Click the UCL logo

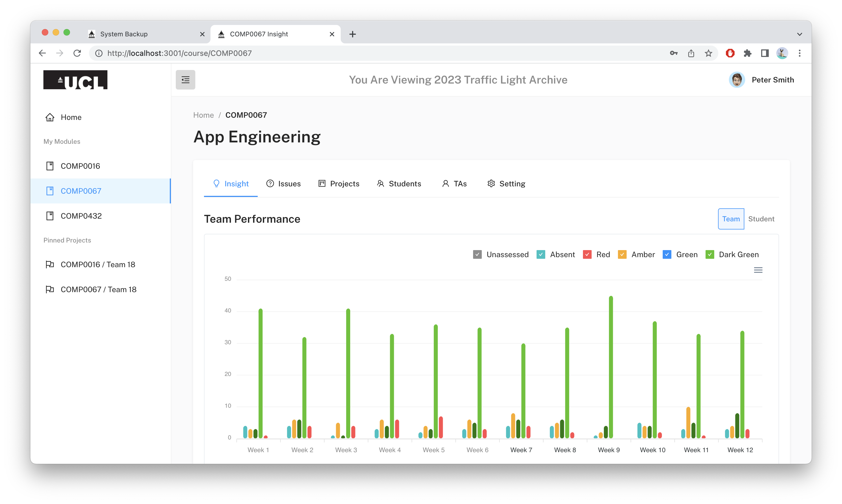pyautogui.click(x=75, y=80)
